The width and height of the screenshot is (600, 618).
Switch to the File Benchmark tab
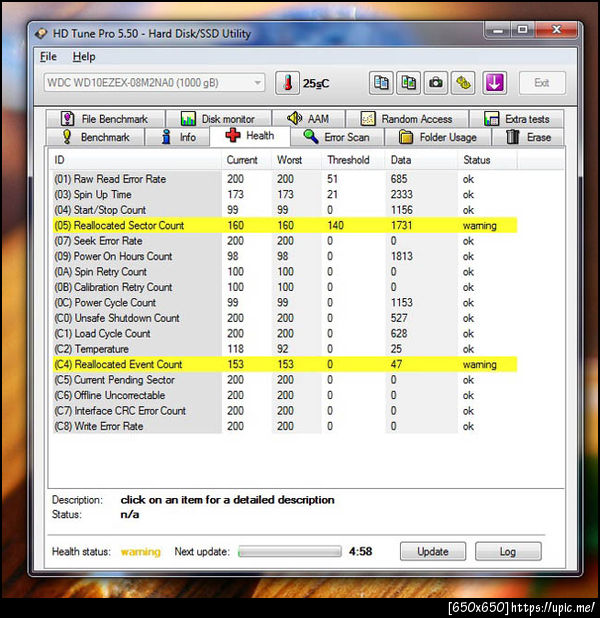(105, 119)
